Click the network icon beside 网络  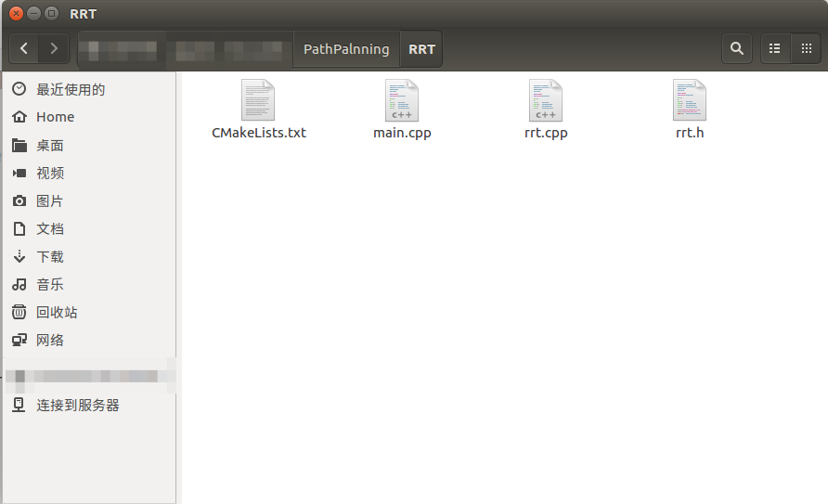[19, 341]
